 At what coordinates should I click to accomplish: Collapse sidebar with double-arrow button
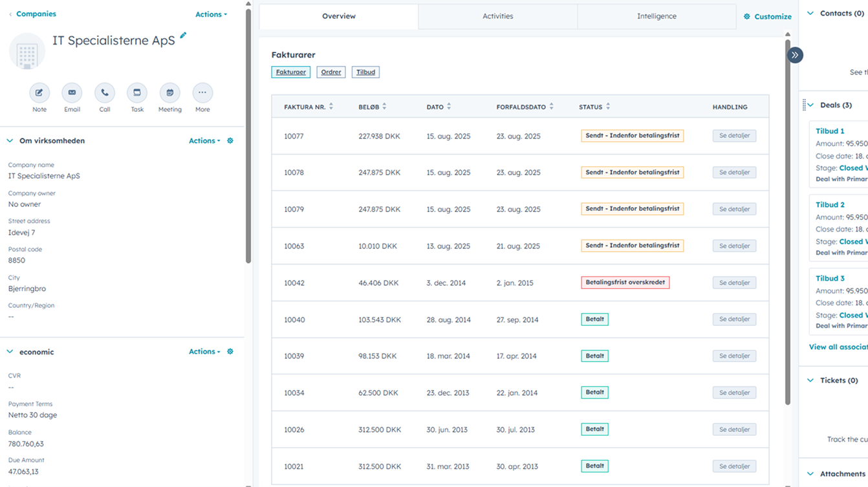[x=795, y=56]
